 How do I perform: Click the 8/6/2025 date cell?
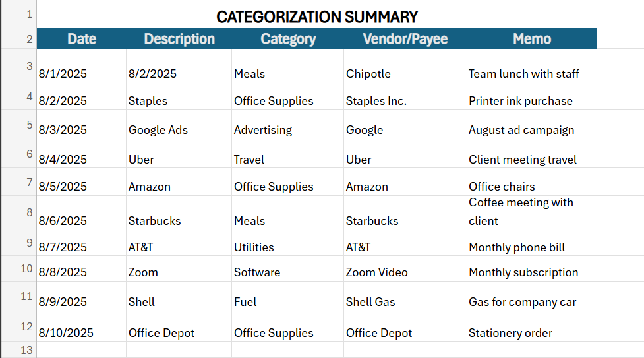63,221
